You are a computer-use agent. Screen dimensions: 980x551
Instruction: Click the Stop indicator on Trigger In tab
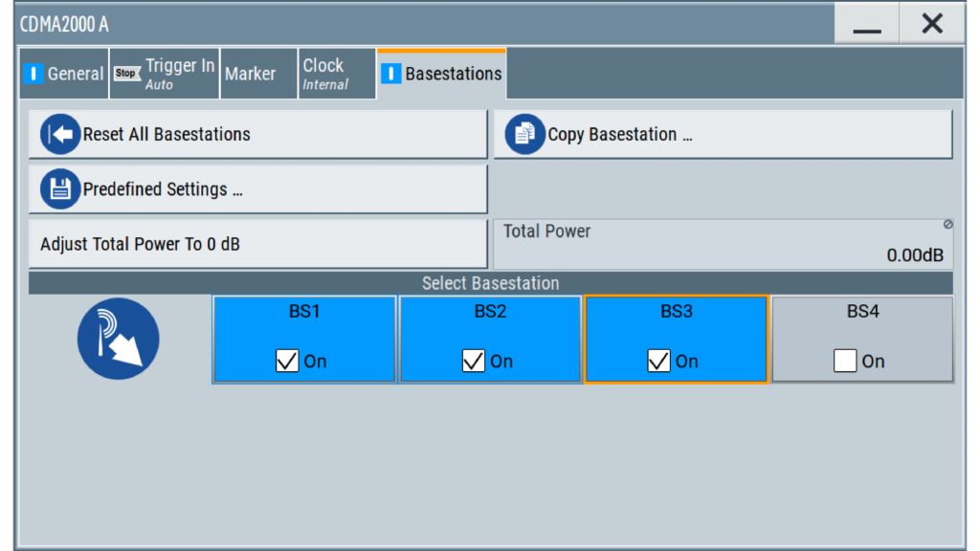[x=126, y=73]
